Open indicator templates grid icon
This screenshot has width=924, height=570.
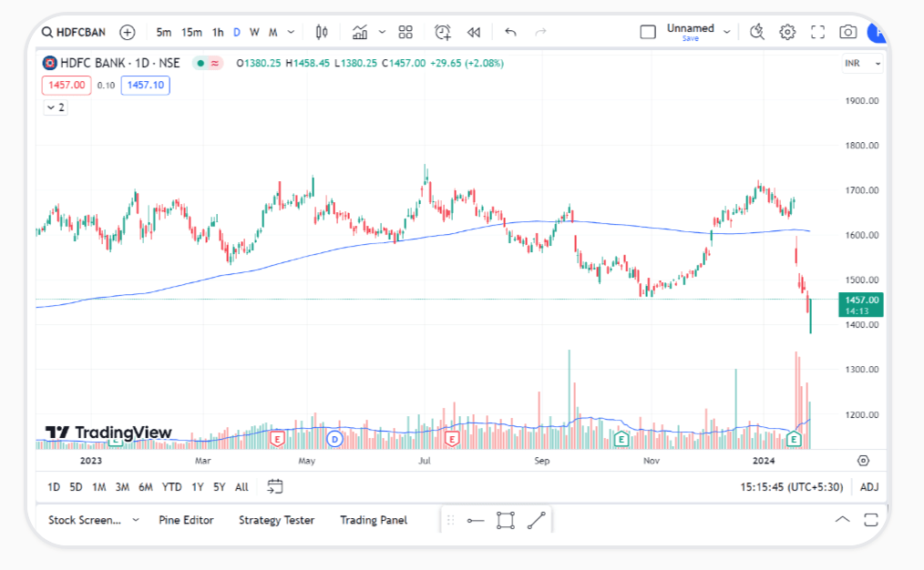406,32
